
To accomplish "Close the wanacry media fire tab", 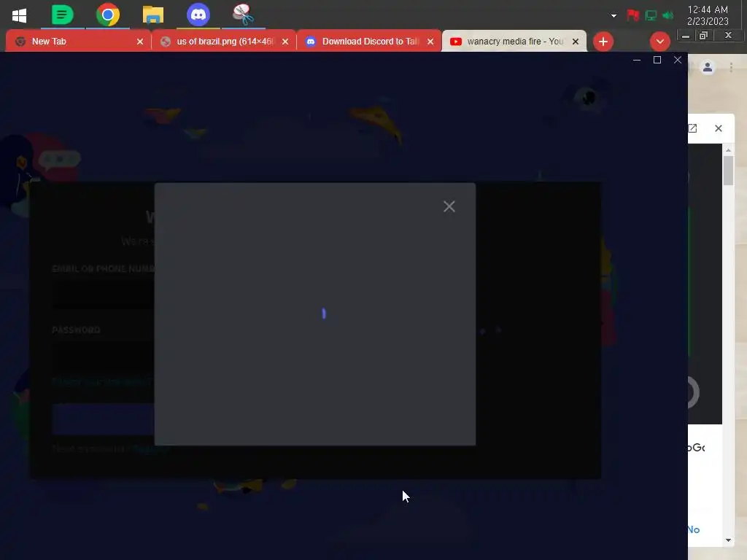I will click(576, 42).
